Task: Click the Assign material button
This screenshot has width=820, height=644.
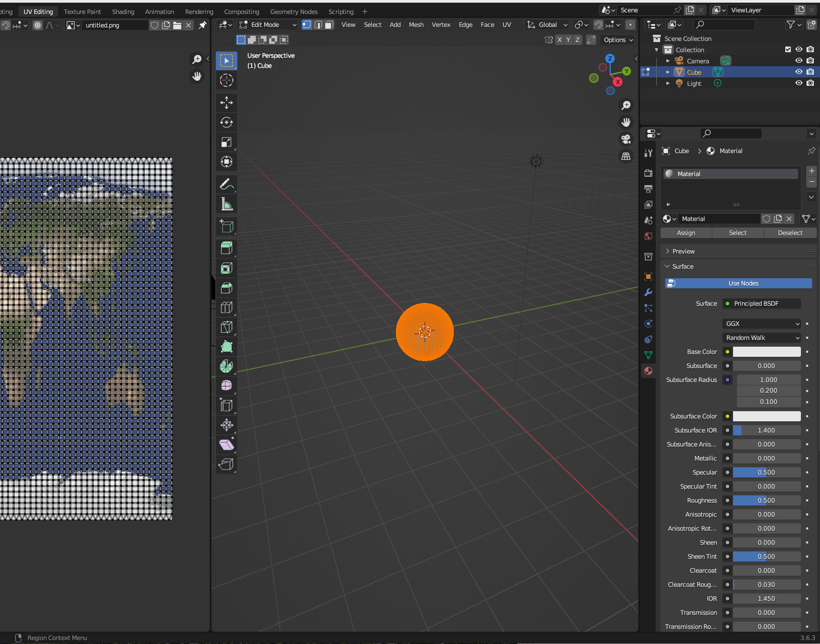Action: (x=686, y=233)
